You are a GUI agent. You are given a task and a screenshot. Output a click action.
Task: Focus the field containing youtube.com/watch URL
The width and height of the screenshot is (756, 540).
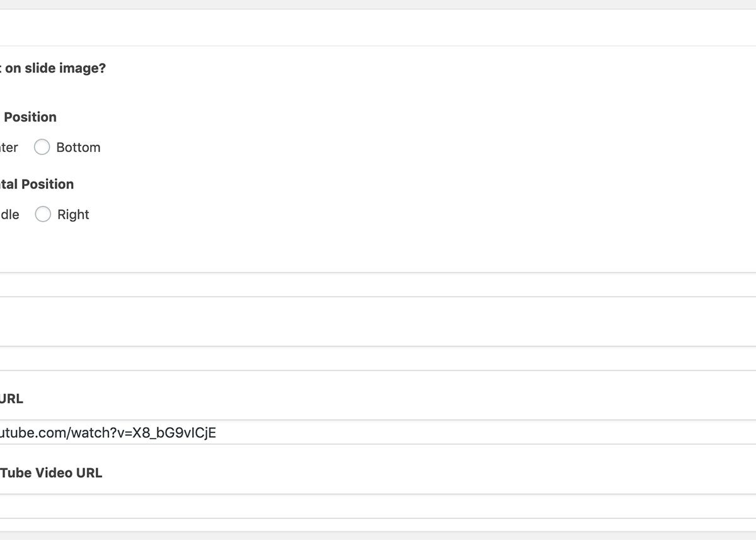click(x=378, y=432)
